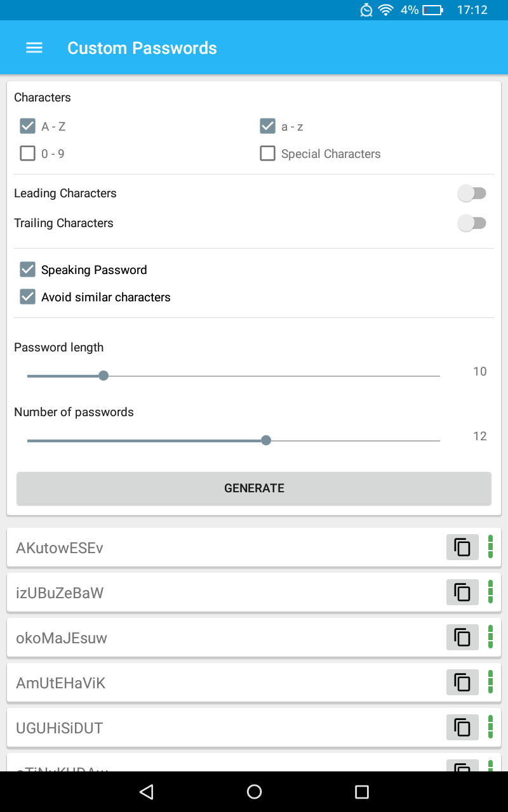Copy the password AKutowESEv
Image resolution: width=508 pixels, height=812 pixels.
tap(462, 547)
